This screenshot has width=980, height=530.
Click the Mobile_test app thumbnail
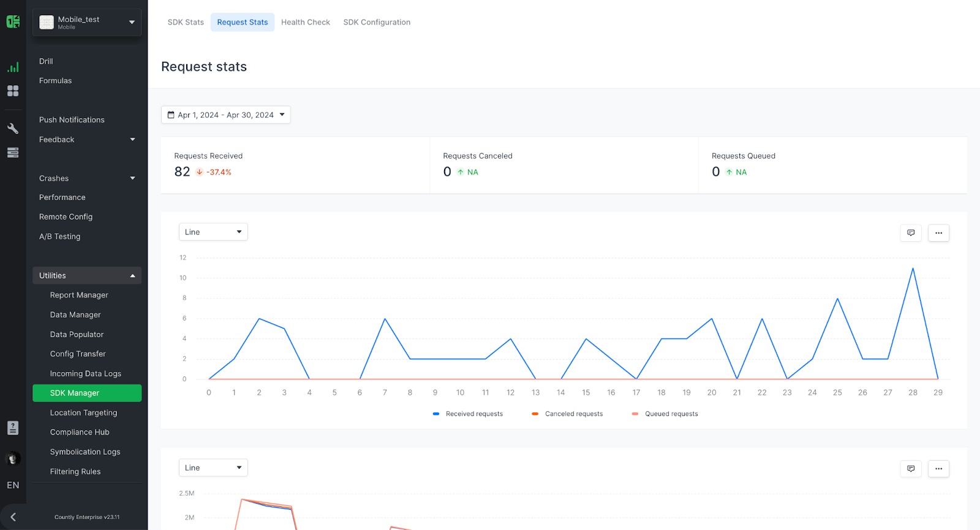pyautogui.click(x=47, y=23)
